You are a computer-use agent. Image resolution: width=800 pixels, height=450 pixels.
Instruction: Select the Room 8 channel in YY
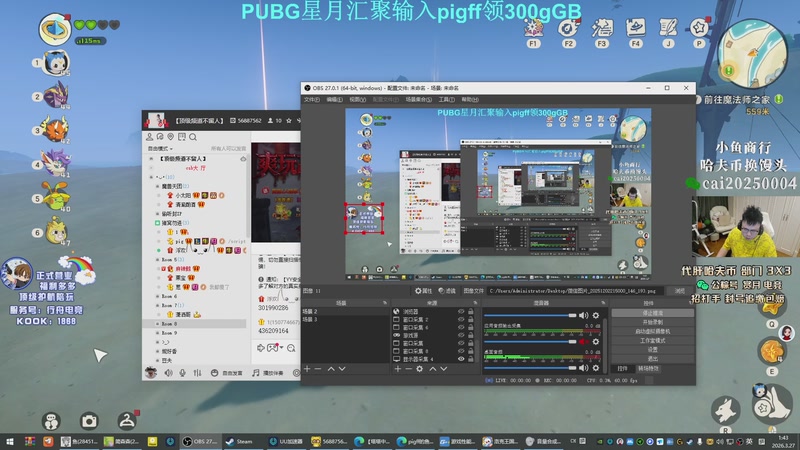(x=196, y=323)
